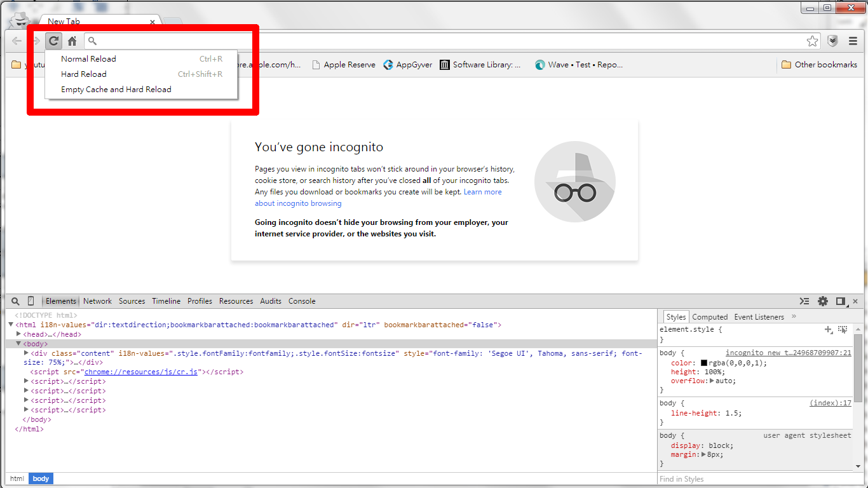Open the Chrome hamburger menu
This screenshot has width=868, height=488.
click(853, 41)
